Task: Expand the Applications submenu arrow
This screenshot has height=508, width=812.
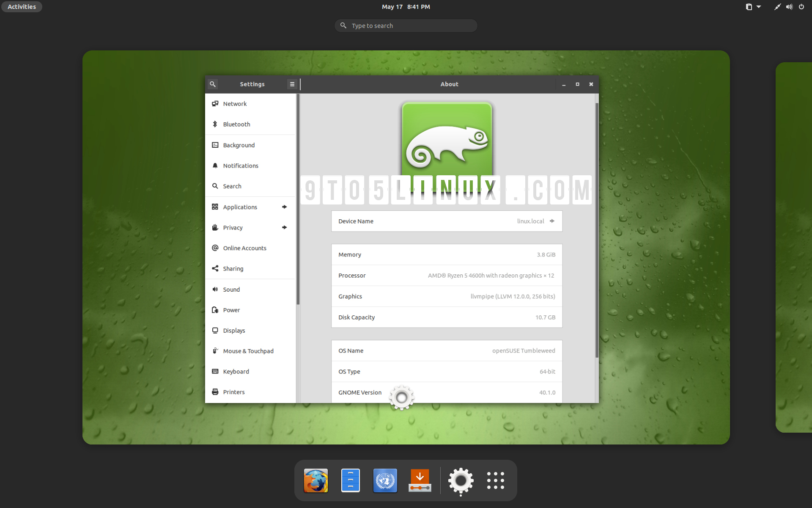Action: (x=285, y=207)
